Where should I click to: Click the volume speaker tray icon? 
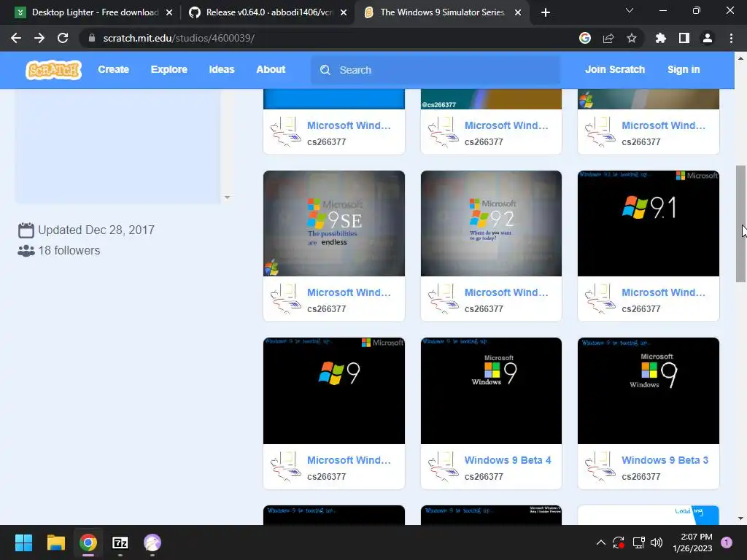(x=657, y=542)
